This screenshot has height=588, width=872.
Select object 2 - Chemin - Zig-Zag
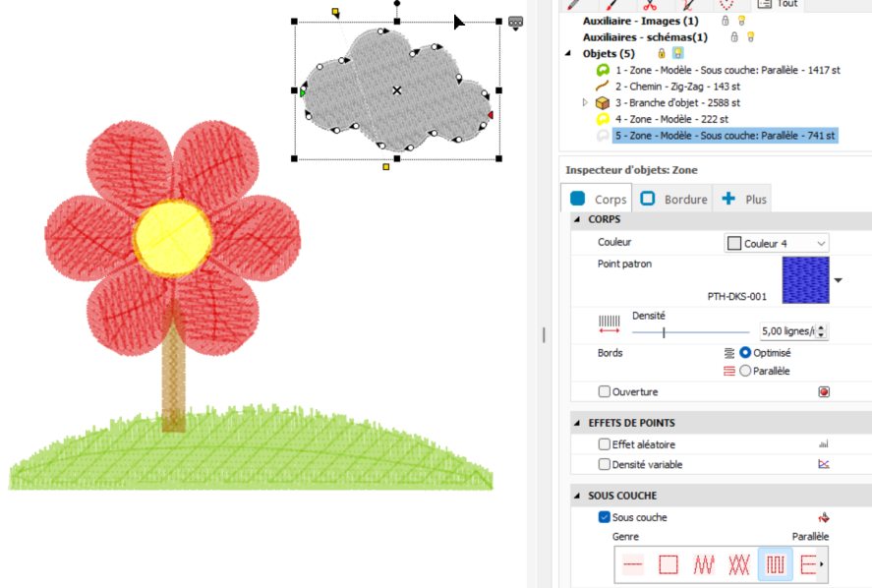click(x=676, y=87)
